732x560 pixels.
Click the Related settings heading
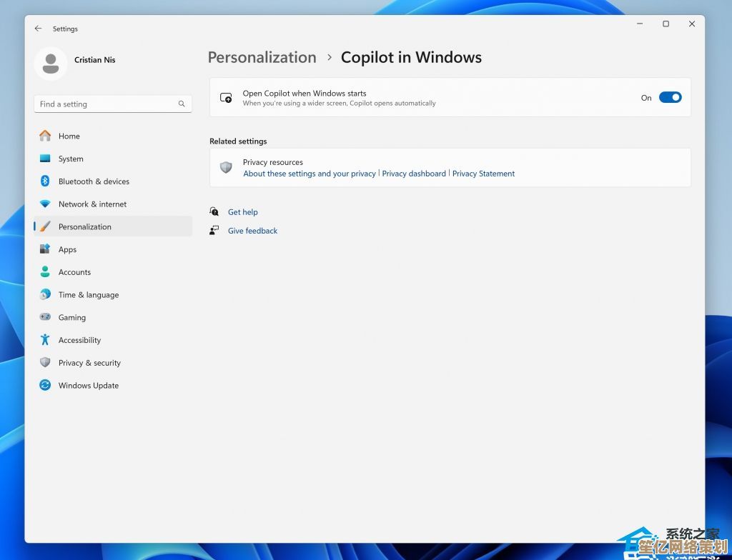coord(238,141)
